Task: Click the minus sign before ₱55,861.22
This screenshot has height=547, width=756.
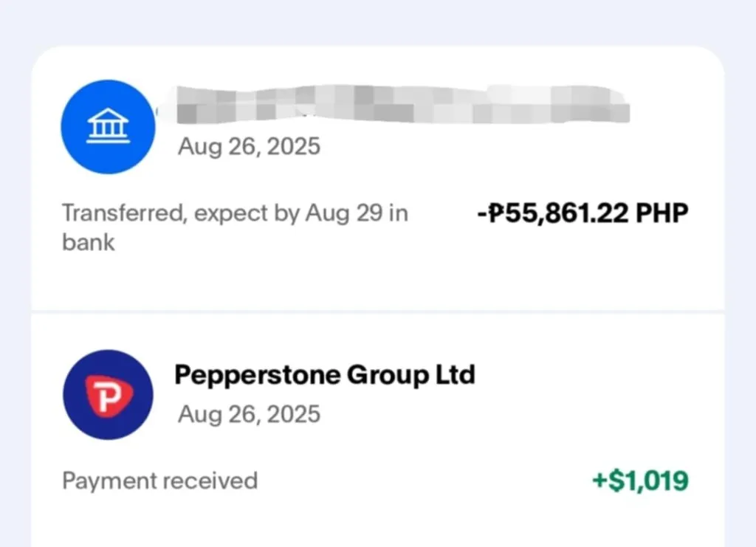Action: coord(482,214)
